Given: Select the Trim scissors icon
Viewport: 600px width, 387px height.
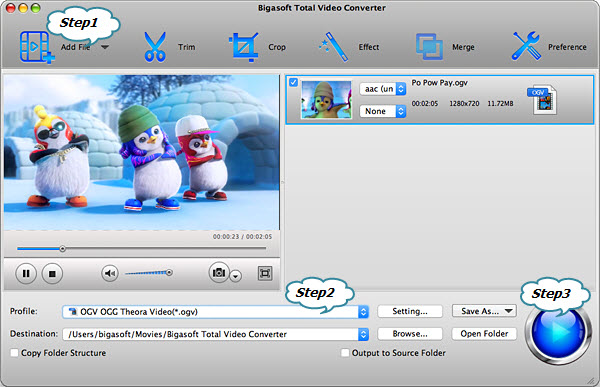Looking at the screenshot, I should (155, 47).
